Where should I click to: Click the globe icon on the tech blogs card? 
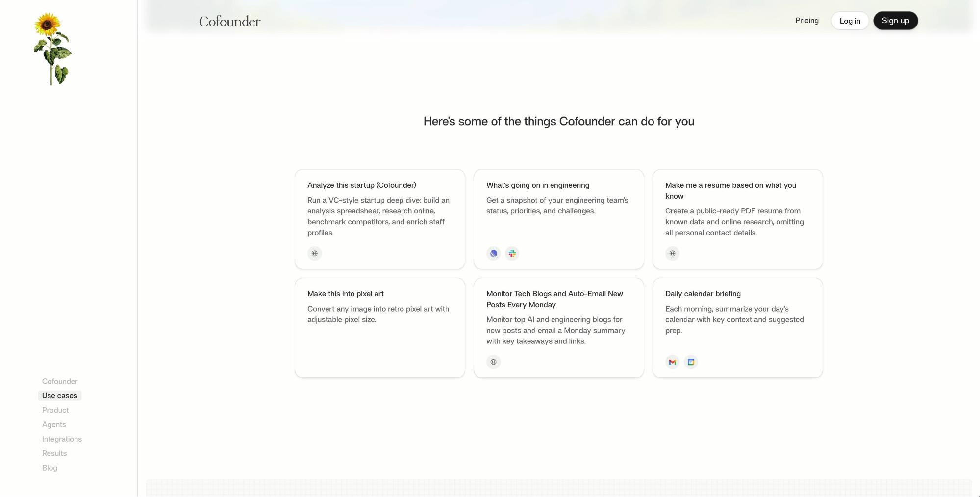pyautogui.click(x=493, y=362)
